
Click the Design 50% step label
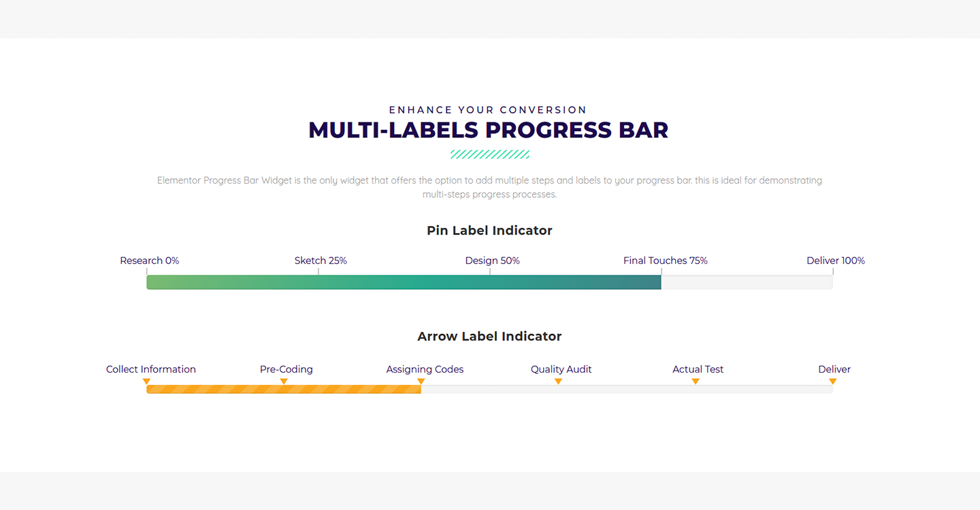pos(492,260)
